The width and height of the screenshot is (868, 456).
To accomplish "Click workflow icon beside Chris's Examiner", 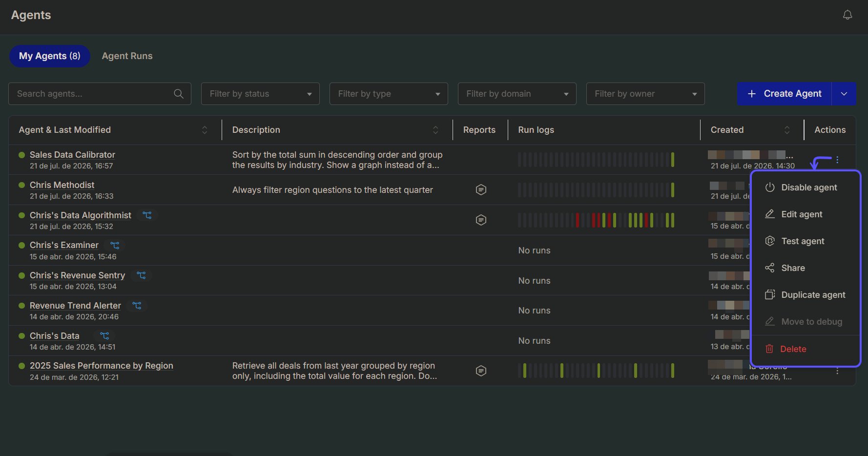I will coord(115,245).
